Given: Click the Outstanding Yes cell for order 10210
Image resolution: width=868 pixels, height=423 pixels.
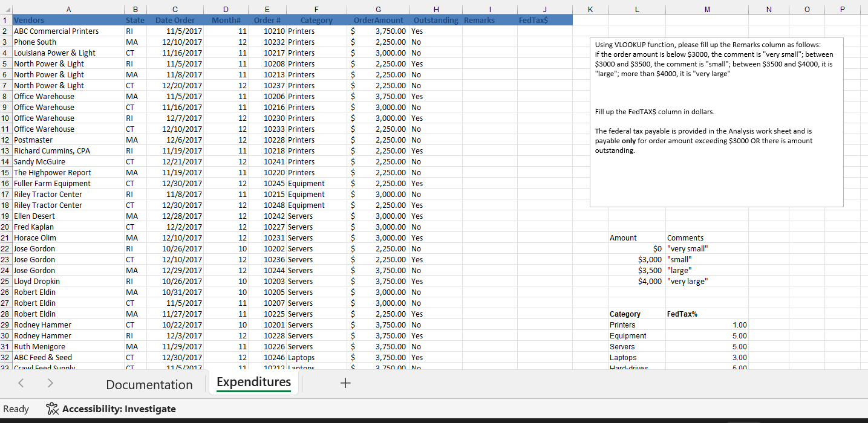Looking at the screenshot, I should coord(436,31).
